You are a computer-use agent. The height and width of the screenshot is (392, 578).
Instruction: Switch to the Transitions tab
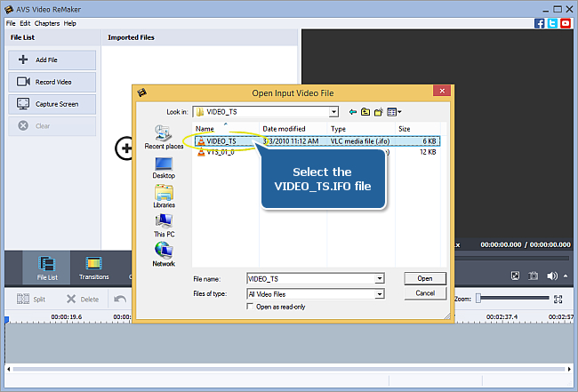pyautogui.click(x=93, y=268)
